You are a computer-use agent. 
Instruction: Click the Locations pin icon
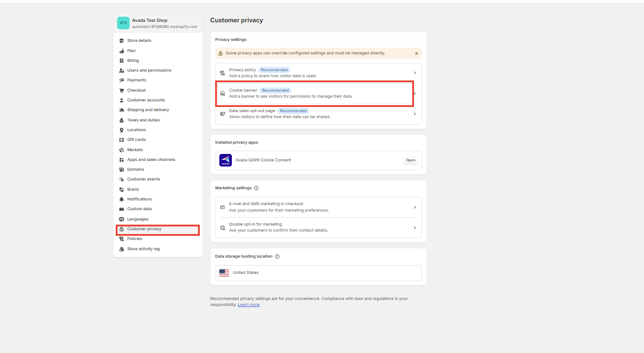pos(122,130)
